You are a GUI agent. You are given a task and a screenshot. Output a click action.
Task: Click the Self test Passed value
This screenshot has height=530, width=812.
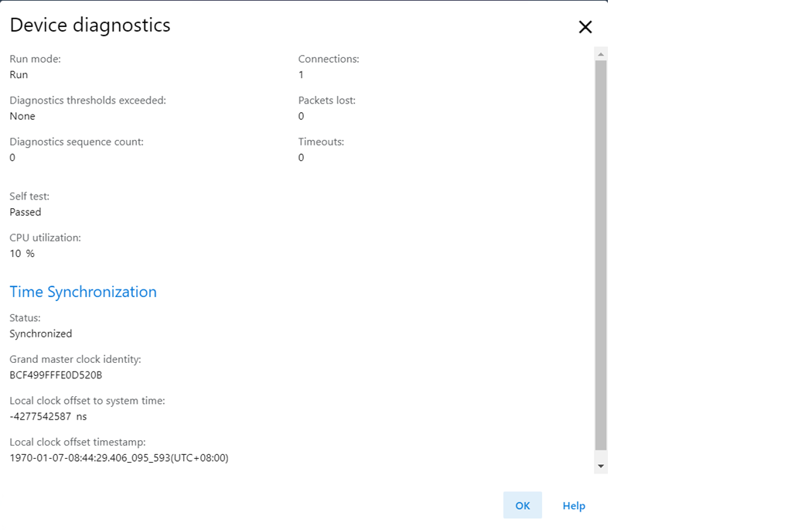pyautogui.click(x=26, y=212)
